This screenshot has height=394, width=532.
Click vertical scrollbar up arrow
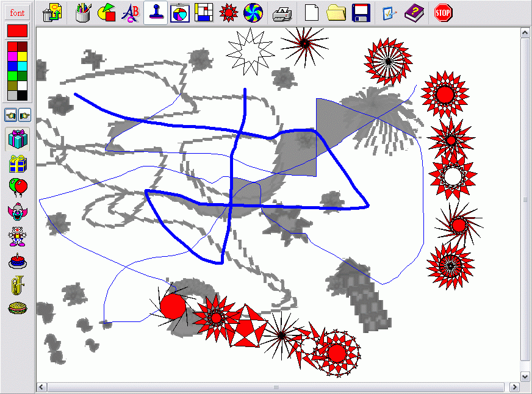click(x=525, y=32)
